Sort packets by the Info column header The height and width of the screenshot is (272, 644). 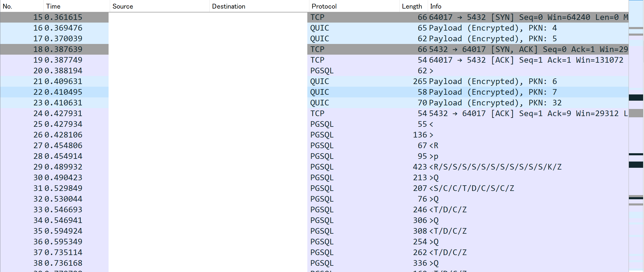click(x=435, y=6)
